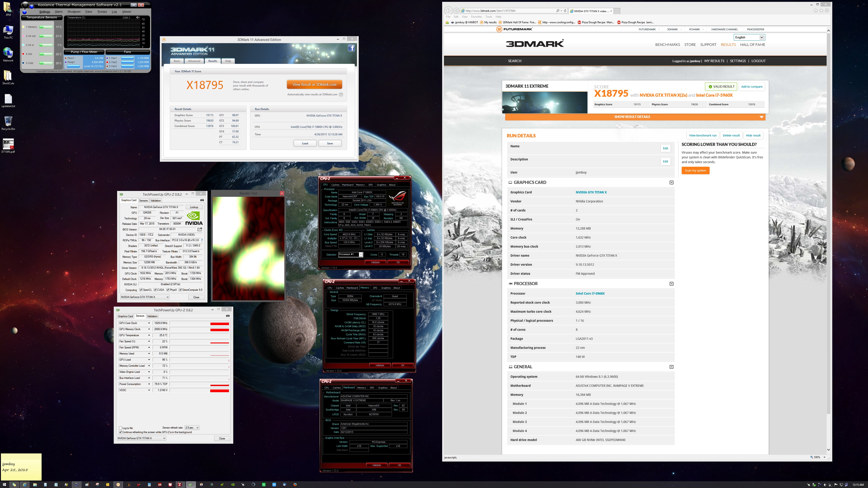
Task: Click Scan my system button
Action: tap(695, 170)
